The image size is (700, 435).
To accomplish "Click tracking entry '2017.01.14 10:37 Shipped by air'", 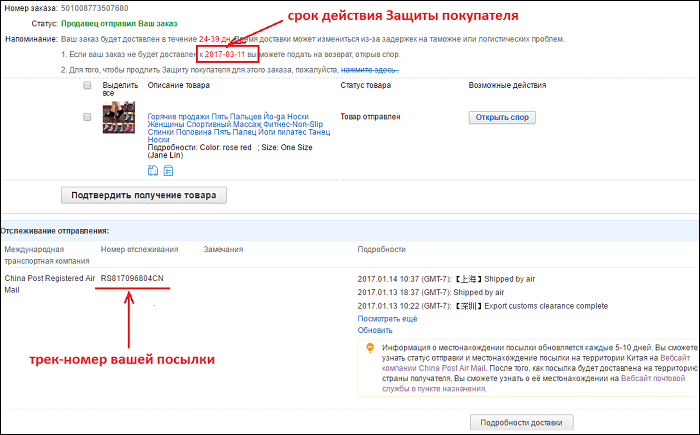I will [446, 279].
